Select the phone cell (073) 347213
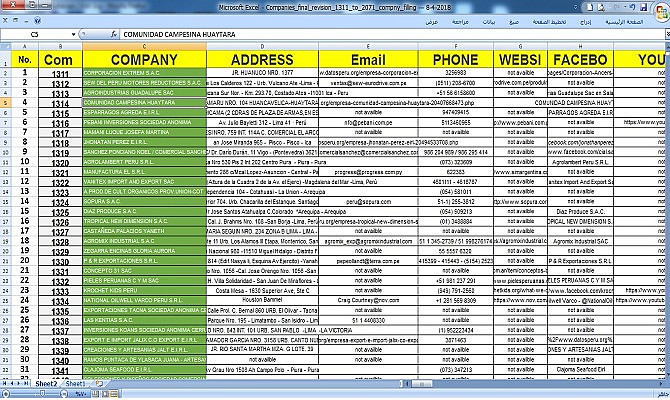Screen dimensions: 670x400 (x=455, y=370)
